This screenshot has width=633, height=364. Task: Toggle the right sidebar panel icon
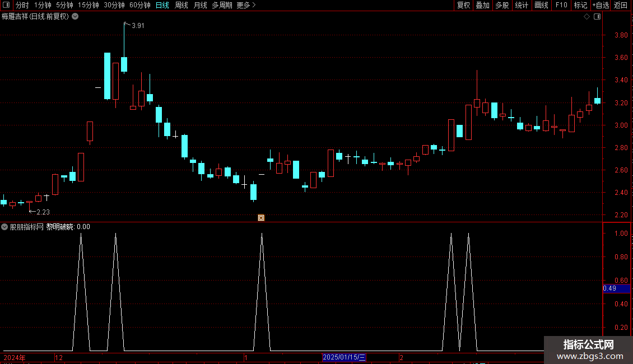597,17
